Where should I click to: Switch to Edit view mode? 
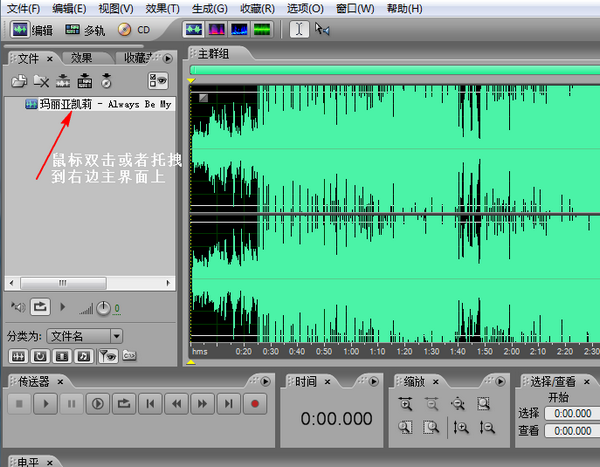31,29
